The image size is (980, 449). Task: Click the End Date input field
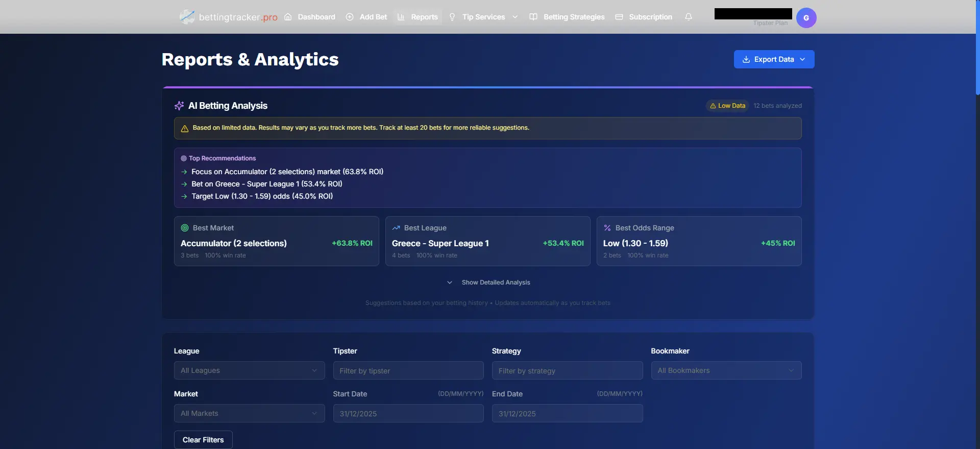pyautogui.click(x=567, y=413)
